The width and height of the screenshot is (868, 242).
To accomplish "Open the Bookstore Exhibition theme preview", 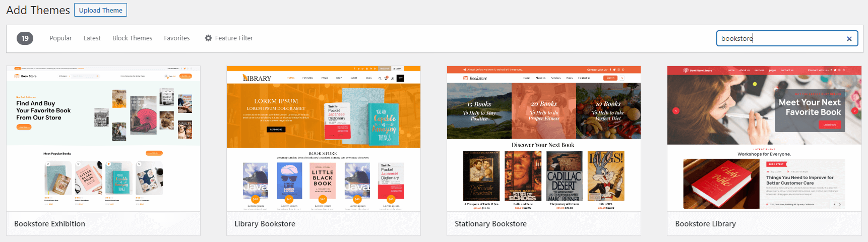I will (x=103, y=139).
